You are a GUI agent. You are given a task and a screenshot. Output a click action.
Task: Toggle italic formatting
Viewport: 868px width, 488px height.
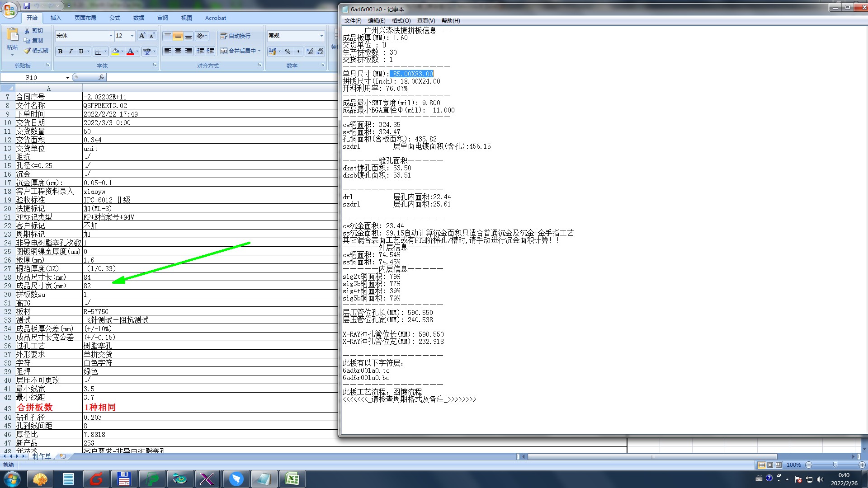71,52
